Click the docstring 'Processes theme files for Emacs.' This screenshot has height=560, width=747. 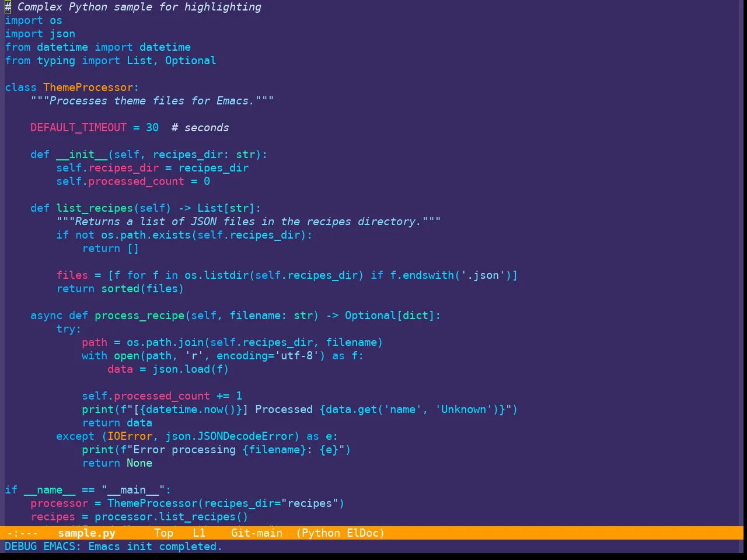tap(152, 101)
